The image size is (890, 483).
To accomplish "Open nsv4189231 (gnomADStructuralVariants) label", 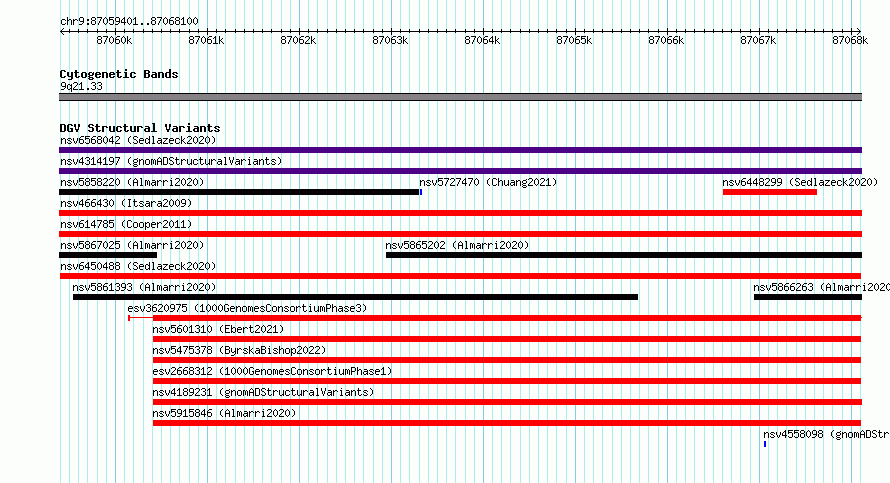I will (263, 392).
